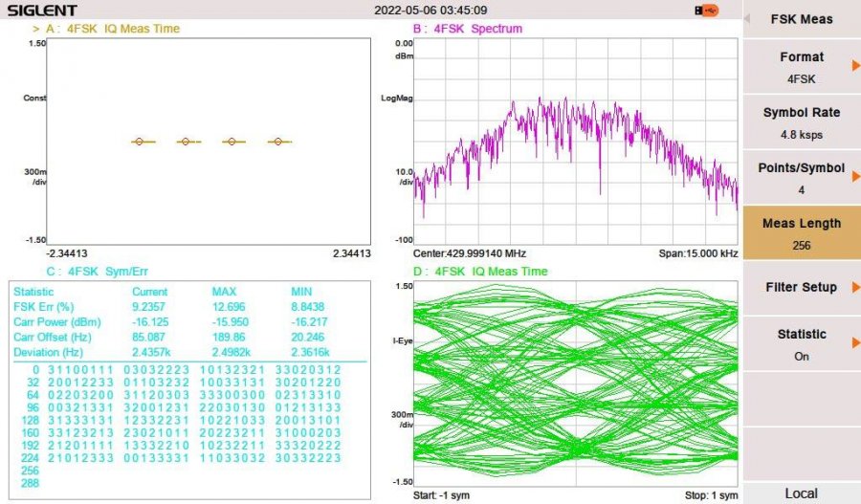Expand the Format 4FSK submenu arrow

tap(855, 66)
